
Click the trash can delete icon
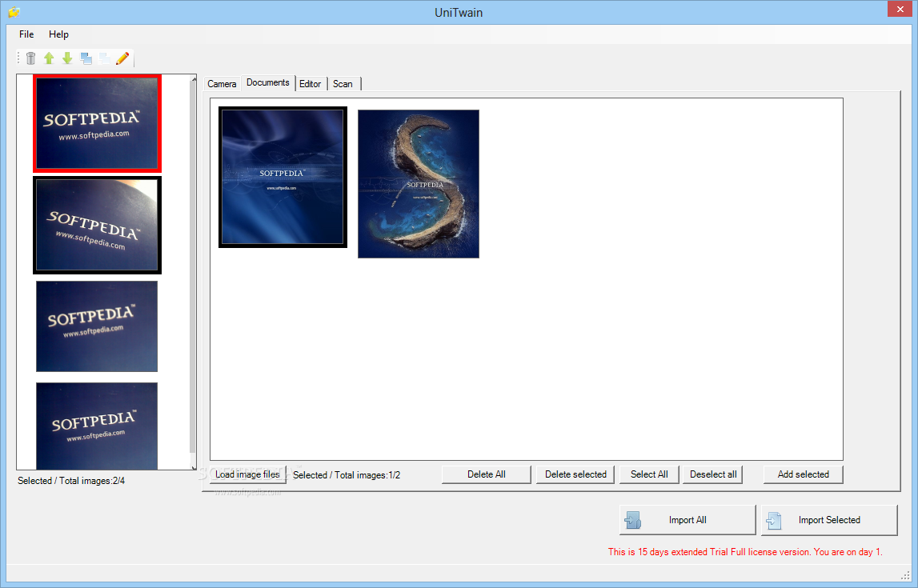pos(31,58)
